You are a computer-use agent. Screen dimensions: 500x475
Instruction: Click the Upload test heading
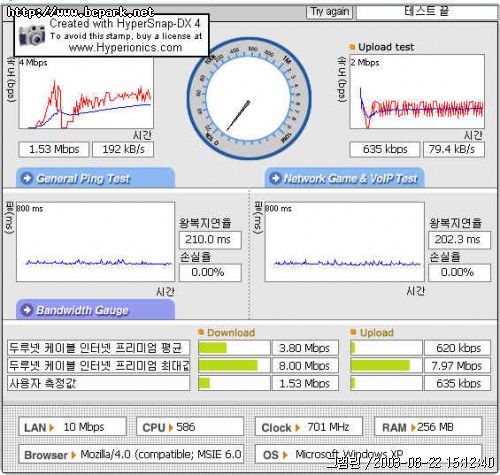pyautogui.click(x=386, y=47)
